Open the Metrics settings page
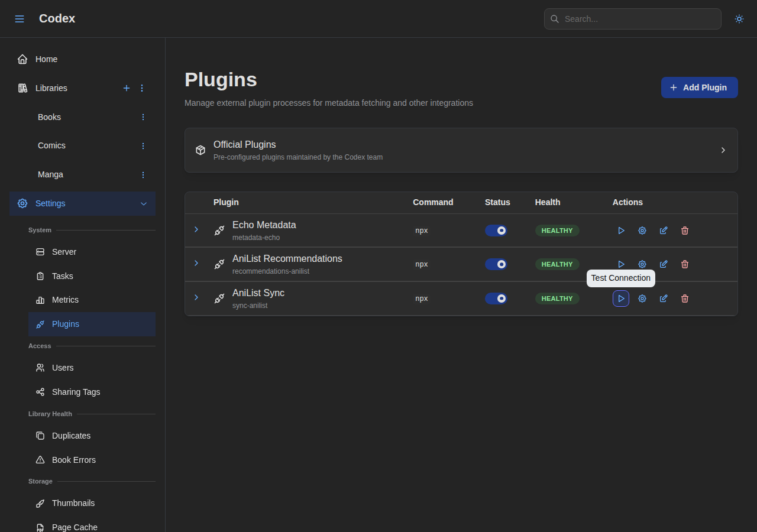 [x=65, y=300]
